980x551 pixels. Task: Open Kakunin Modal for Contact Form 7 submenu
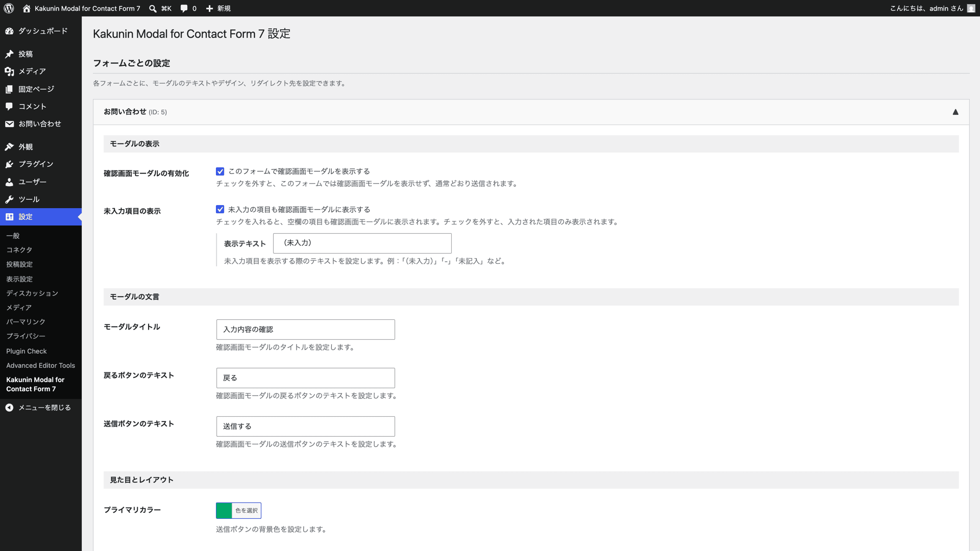(x=35, y=385)
